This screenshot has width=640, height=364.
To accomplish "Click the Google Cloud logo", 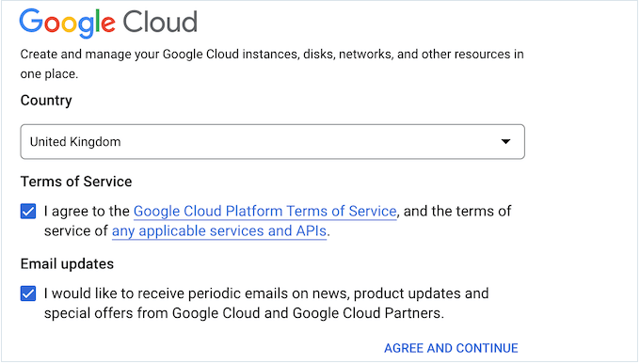I will 108,23.
